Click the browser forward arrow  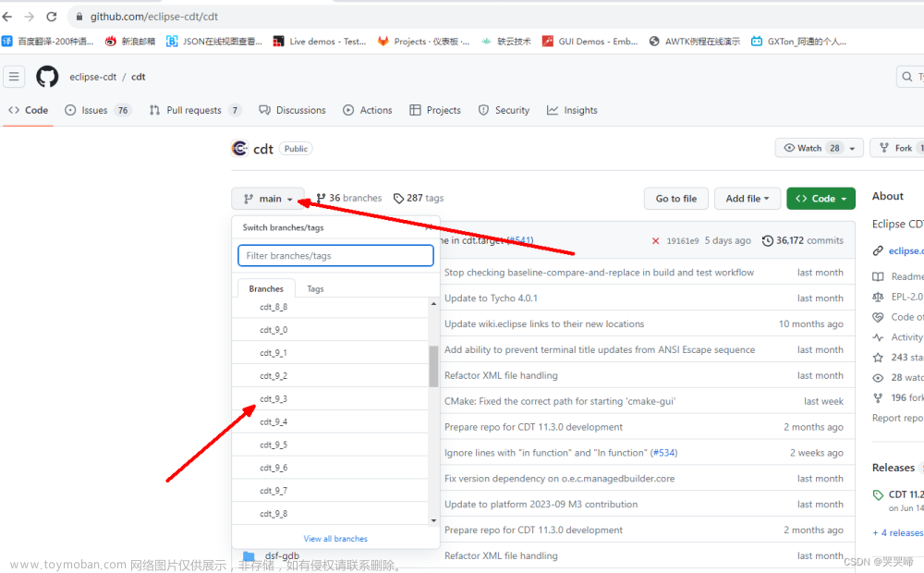[30, 17]
